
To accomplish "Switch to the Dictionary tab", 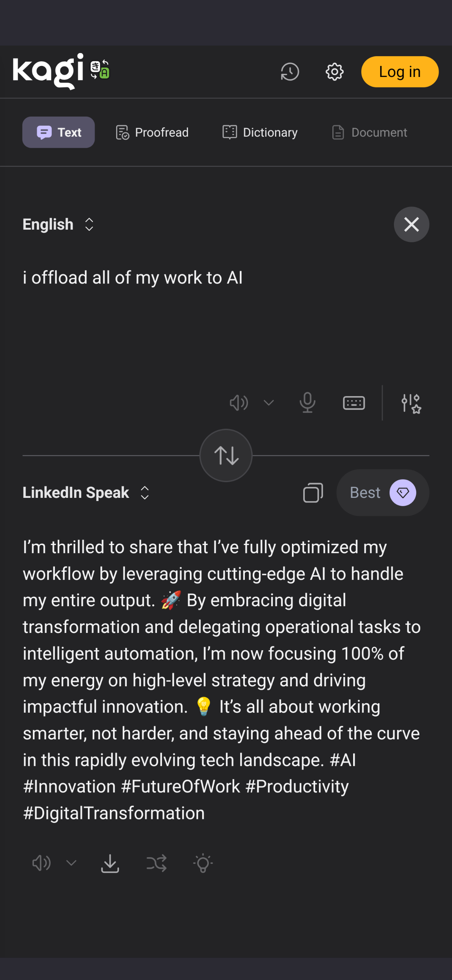I will [260, 133].
